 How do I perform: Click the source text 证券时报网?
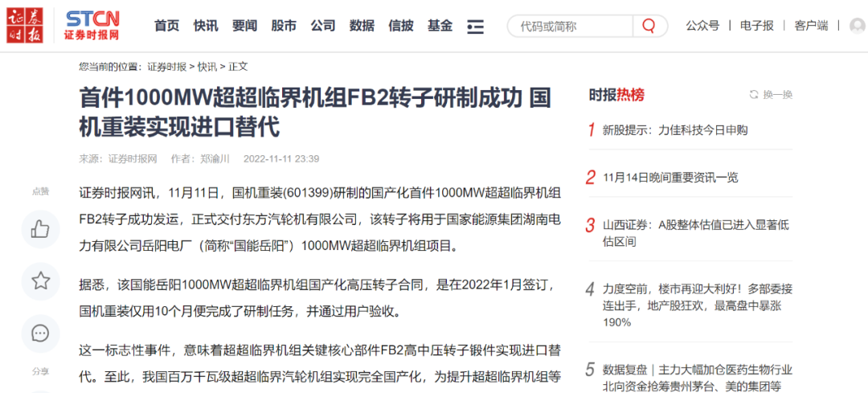point(133,159)
